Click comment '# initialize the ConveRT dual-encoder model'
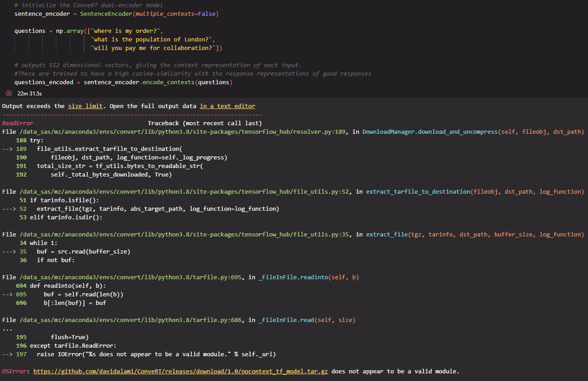 [89, 5]
